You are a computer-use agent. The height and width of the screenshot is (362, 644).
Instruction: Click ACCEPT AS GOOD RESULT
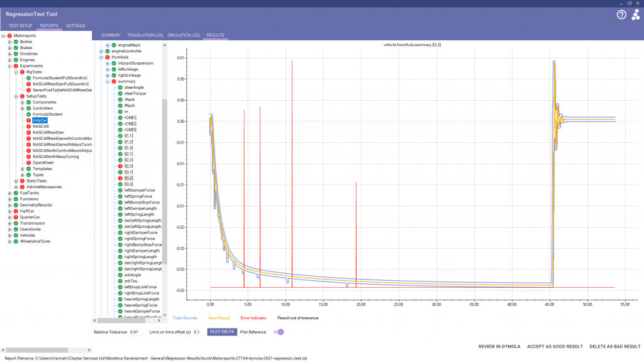[555, 347]
